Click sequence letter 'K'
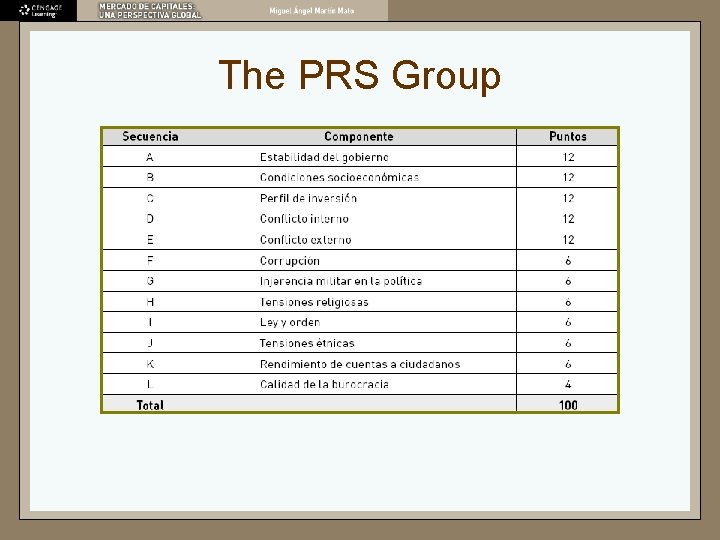720x540 pixels. [150, 364]
